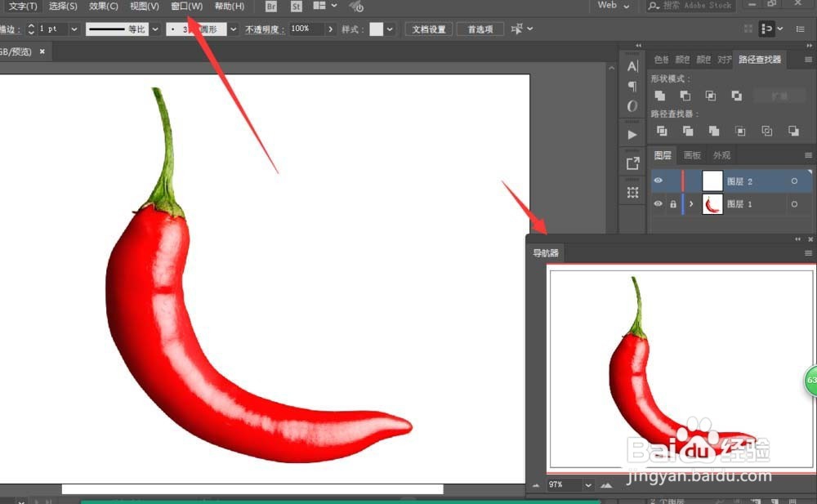Open the Layers panel options menu
This screenshot has height=504, width=817.
(808, 155)
